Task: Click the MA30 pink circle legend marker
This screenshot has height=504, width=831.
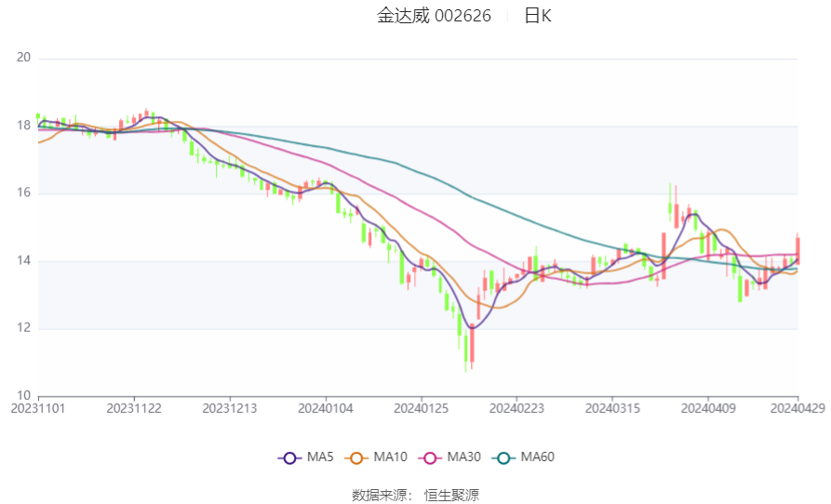Action: [430, 458]
